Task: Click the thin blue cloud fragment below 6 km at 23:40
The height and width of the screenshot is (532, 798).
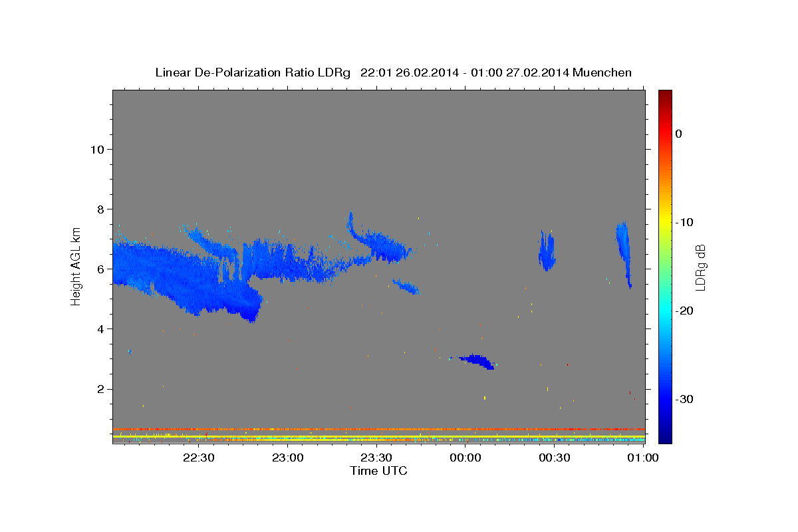Action: 406,287
